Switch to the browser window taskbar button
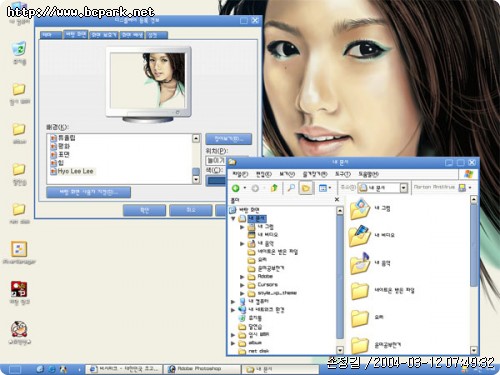Screen dimensions: 500x375 point(124,369)
